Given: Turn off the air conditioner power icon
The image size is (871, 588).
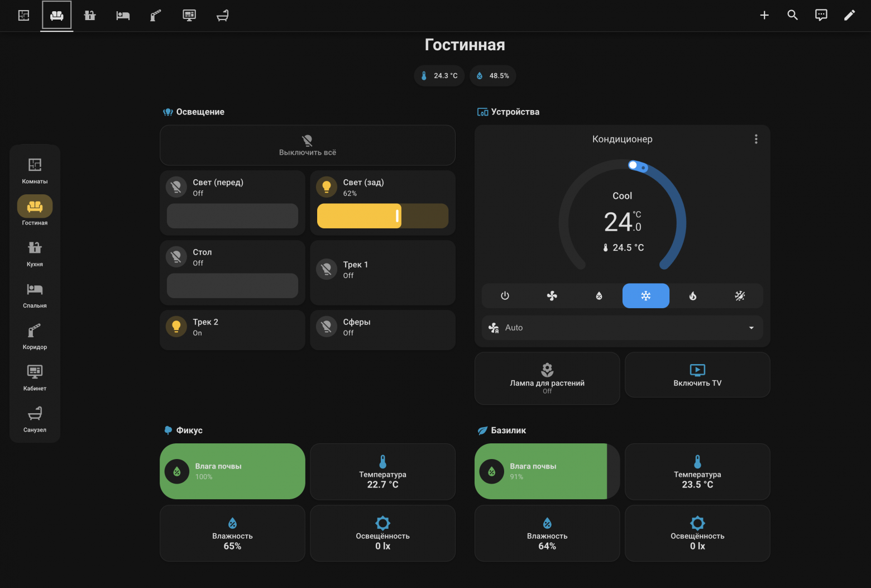Looking at the screenshot, I should (505, 296).
